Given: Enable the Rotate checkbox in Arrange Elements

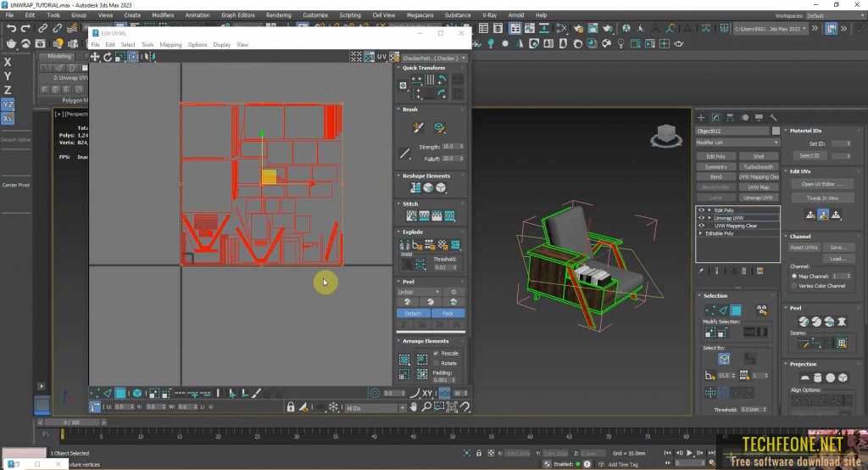Looking at the screenshot, I should click(x=437, y=363).
